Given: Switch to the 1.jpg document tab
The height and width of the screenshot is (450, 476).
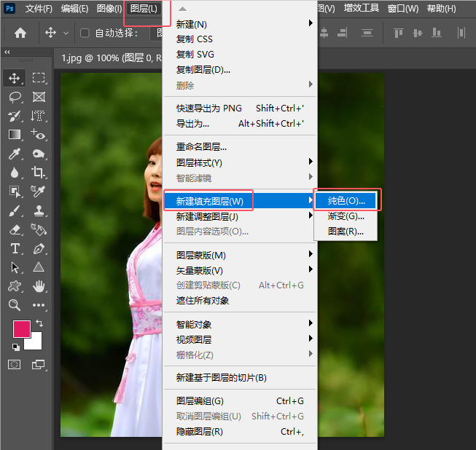Looking at the screenshot, I should [x=110, y=58].
